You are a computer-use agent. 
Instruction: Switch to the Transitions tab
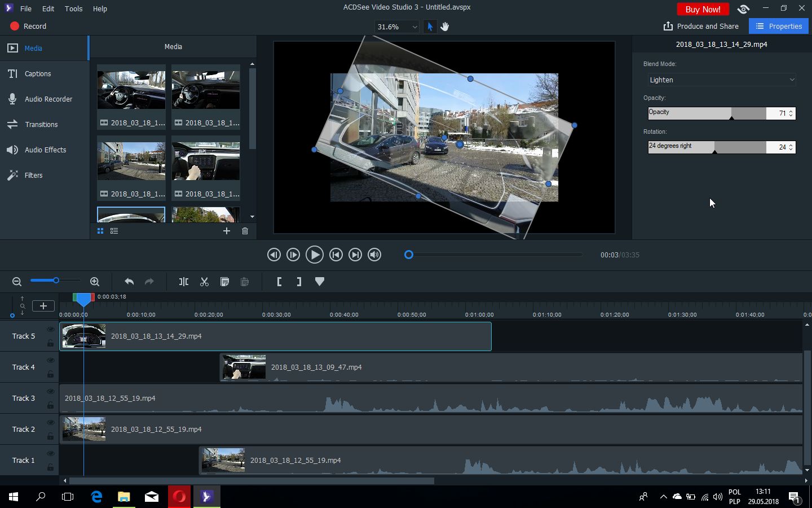(41, 124)
